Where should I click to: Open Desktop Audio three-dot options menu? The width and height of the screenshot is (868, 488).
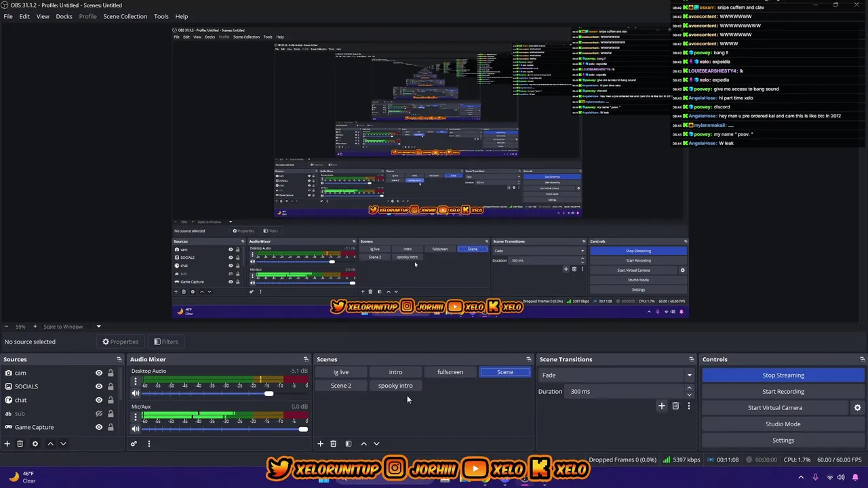click(x=136, y=382)
